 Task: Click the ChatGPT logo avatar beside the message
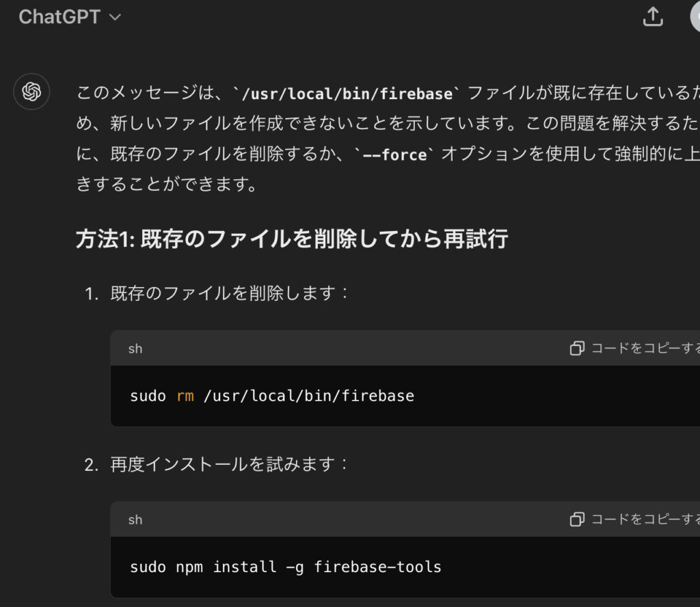(x=31, y=92)
